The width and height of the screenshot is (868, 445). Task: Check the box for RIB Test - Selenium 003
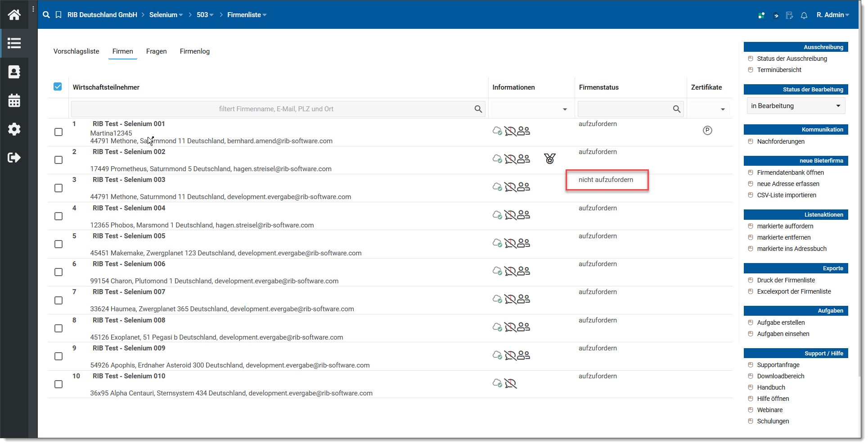click(58, 188)
